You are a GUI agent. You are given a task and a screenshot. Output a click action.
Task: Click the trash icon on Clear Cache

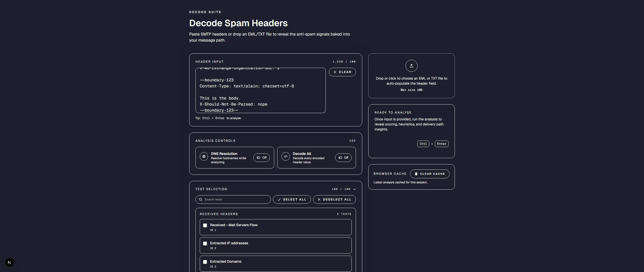tap(416, 174)
